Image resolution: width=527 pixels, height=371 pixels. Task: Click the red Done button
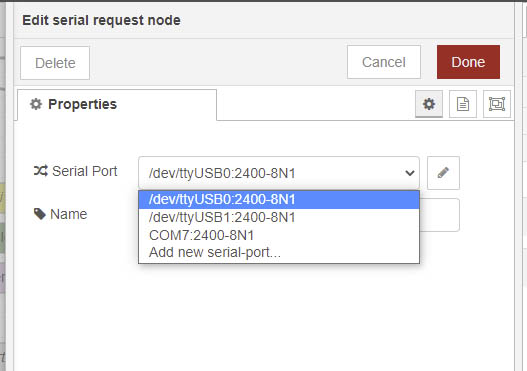(x=468, y=62)
